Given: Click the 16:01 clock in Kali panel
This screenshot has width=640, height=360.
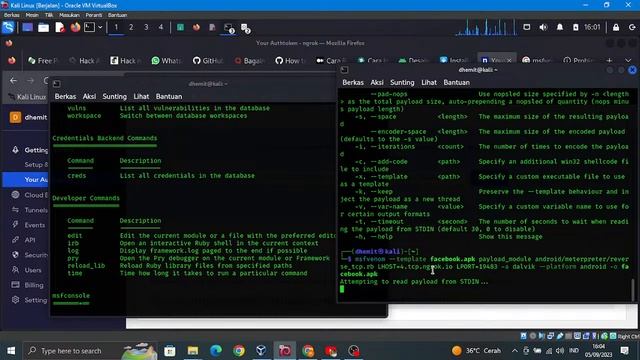Looking at the screenshot, I should (x=592, y=27).
